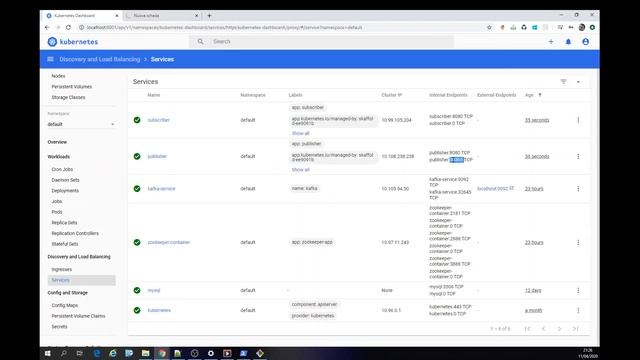Open actions menu for kubernetes row
The image size is (640, 360).
[578, 310]
